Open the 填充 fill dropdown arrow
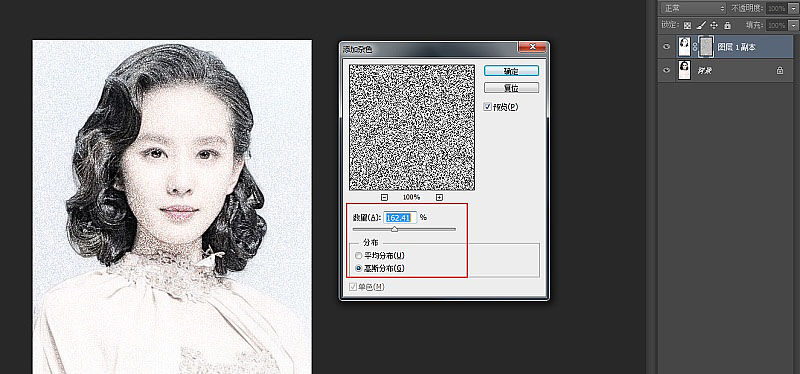The width and height of the screenshot is (800, 374). (x=794, y=25)
